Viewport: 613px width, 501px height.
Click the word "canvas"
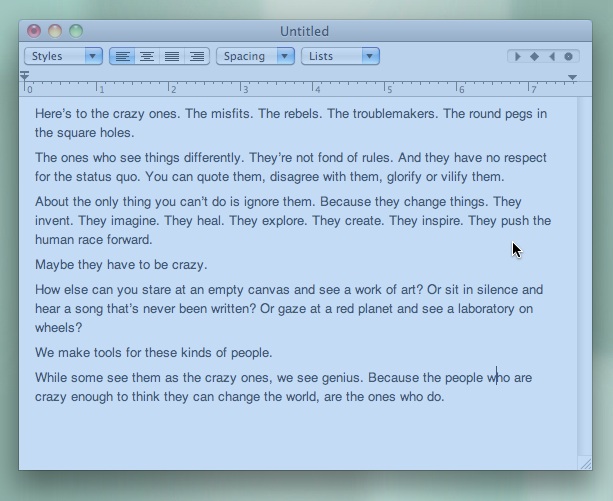point(269,290)
